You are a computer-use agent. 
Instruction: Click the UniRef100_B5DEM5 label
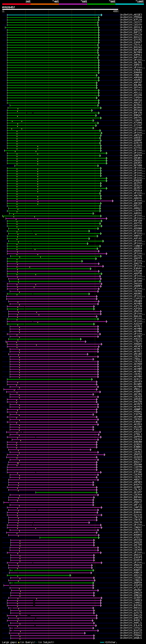(131, 180)
